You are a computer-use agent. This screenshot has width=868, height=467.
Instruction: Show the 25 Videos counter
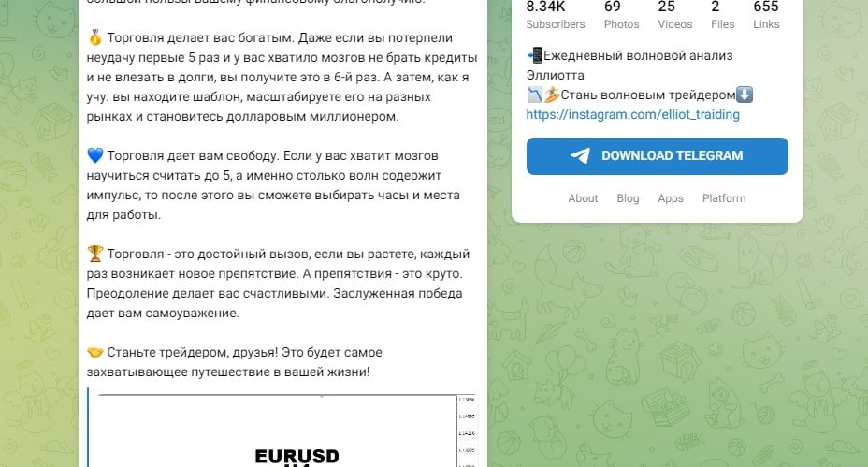click(x=674, y=16)
